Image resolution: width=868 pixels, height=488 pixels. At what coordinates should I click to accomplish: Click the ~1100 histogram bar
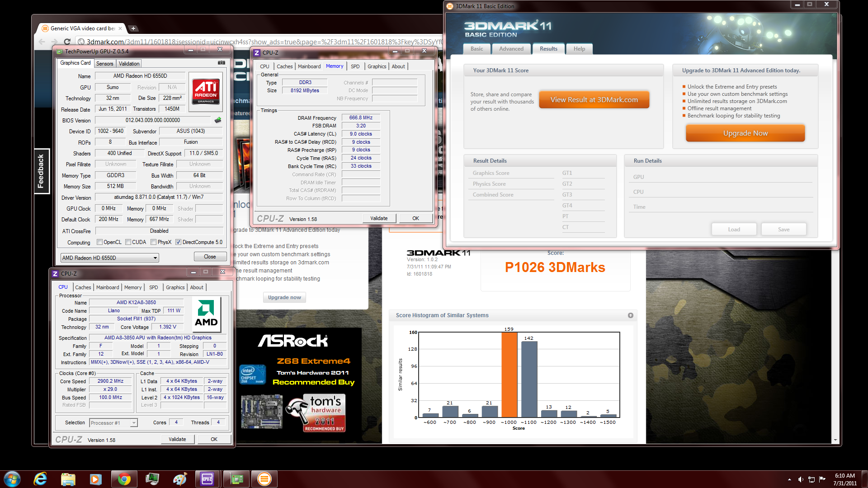coord(529,379)
